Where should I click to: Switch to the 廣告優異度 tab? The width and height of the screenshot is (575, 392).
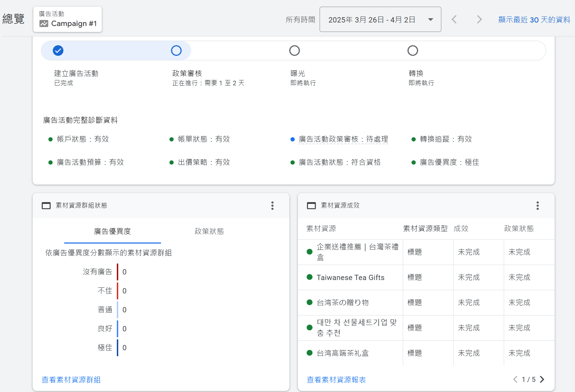click(113, 231)
